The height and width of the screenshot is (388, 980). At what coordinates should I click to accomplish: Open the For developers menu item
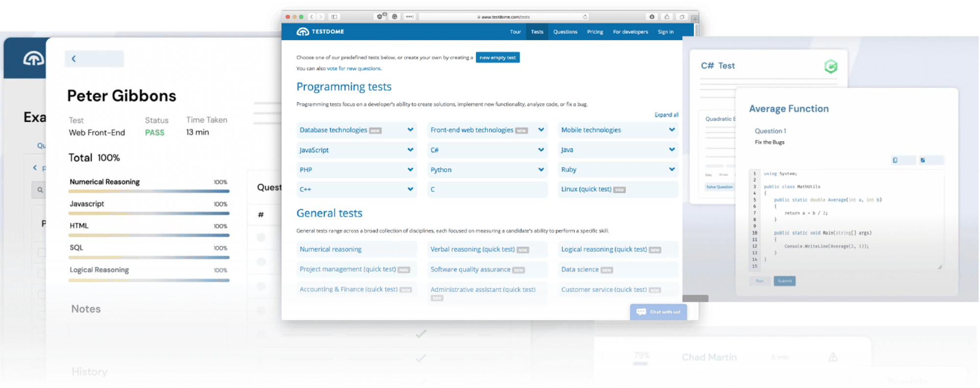[x=631, y=32]
